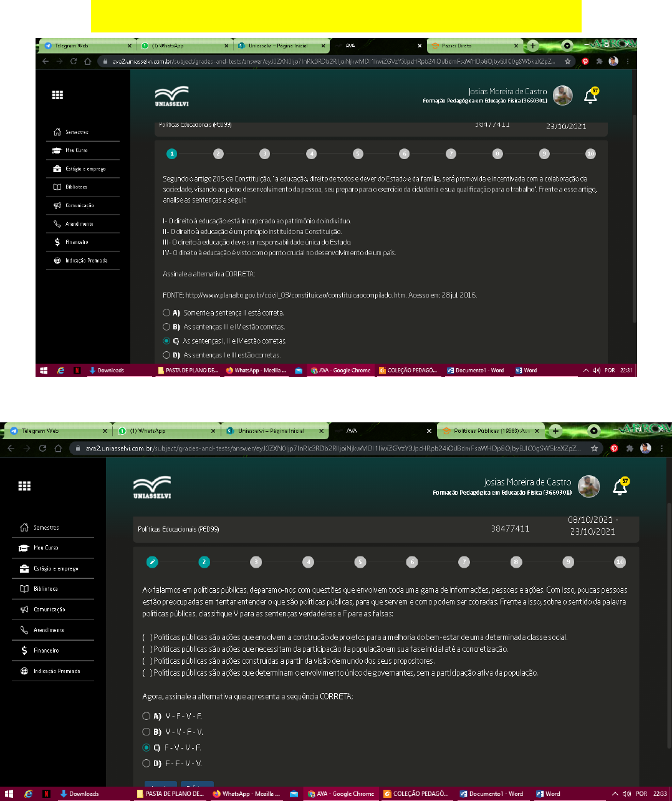Click Comunicação megaphone icon in lower sidebar
Viewport: 672px width, 801px height.
pos(24,609)
